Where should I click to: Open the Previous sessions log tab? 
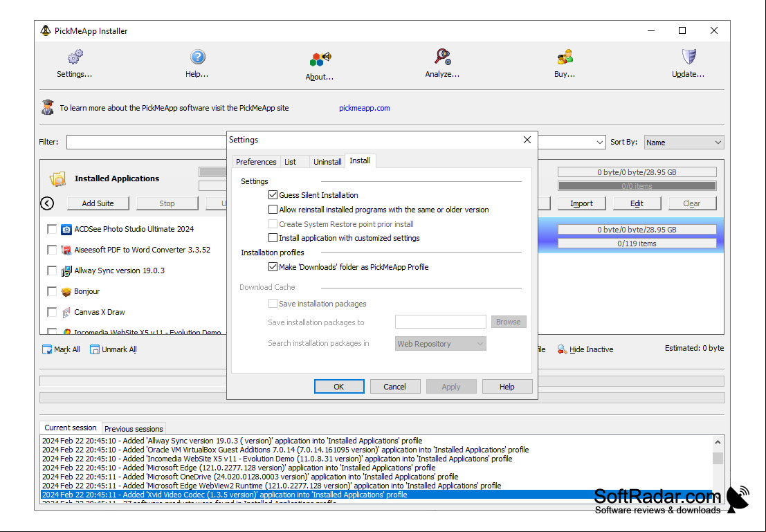(134, 429)
